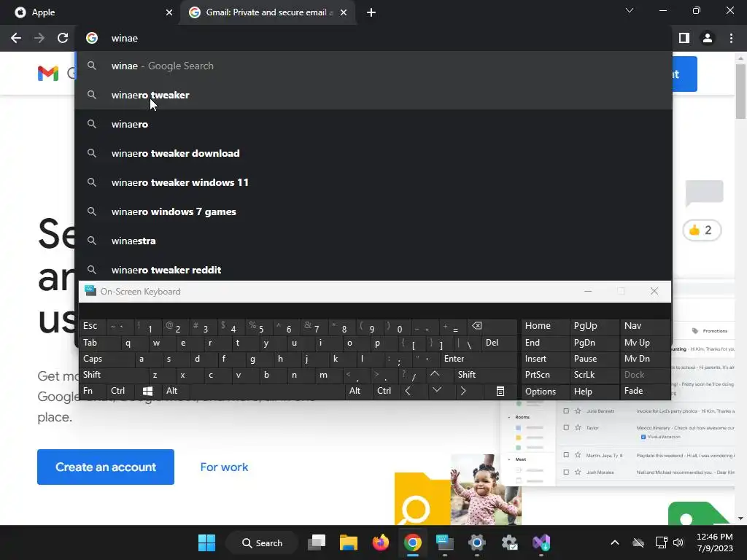Viewport: 747px width, 560px height.
Task: Switch to the Apple tab
Action: [x=90, y=12]
